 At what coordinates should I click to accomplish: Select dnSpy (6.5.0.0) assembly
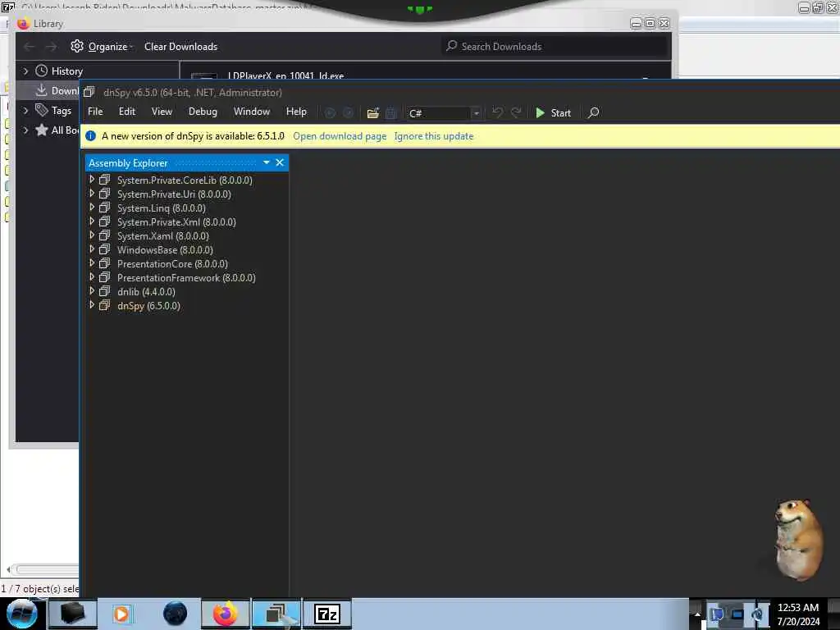(149, 305)
